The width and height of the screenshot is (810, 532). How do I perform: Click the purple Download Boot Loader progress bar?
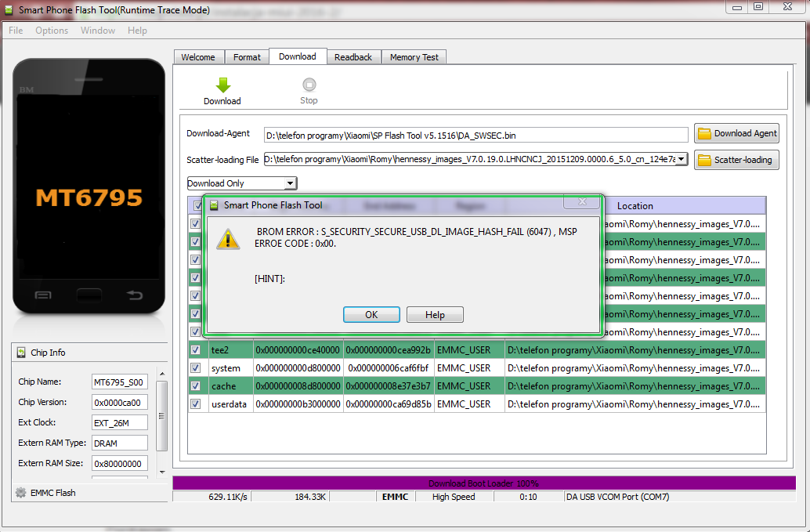click(x=483, y=483)
